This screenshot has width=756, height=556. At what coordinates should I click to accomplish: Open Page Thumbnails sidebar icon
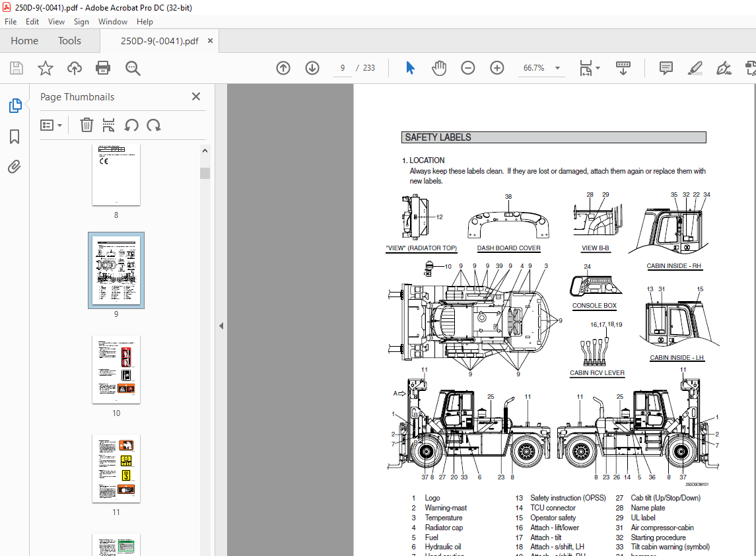pos(15,106)
